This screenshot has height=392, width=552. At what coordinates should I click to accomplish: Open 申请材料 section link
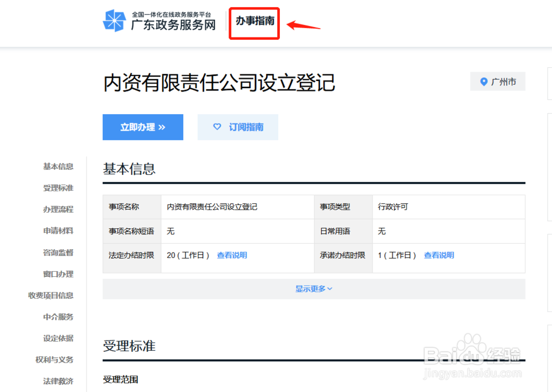[57, 231]
